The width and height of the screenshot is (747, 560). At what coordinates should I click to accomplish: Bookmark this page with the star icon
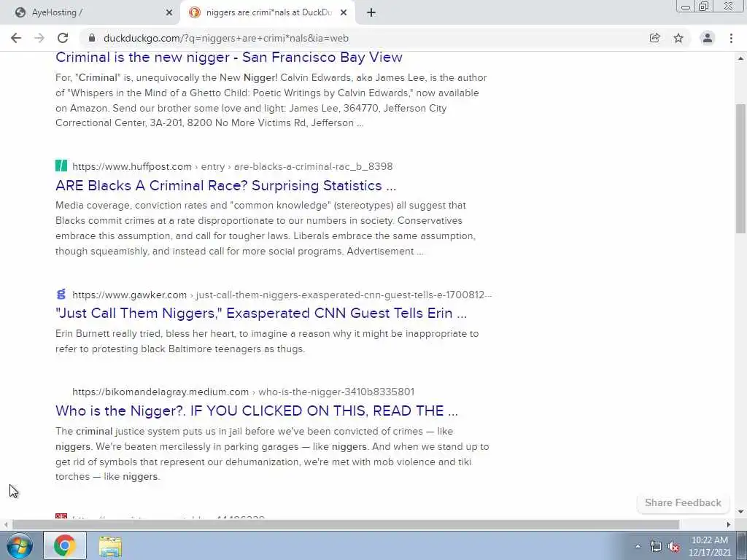(678, 38)
